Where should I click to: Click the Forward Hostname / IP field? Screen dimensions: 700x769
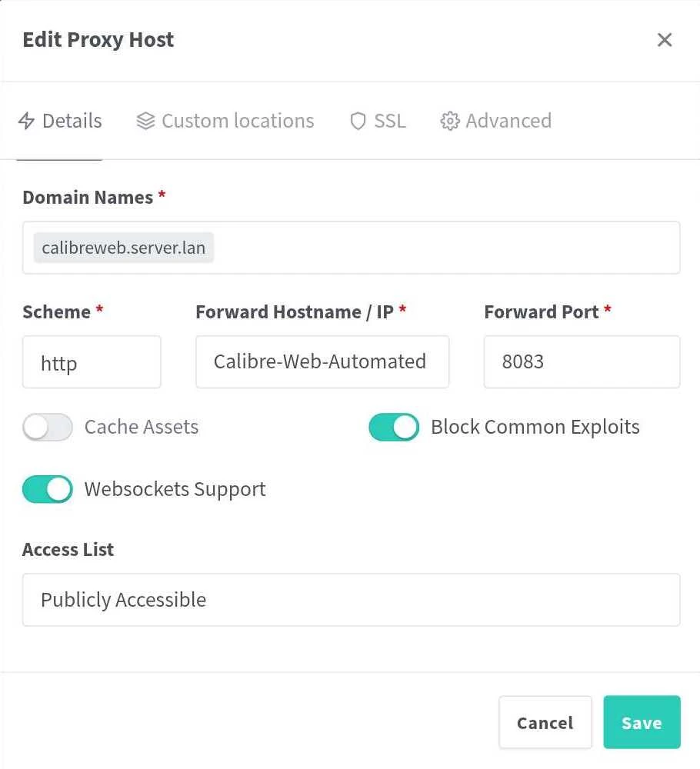click(322, 361)
